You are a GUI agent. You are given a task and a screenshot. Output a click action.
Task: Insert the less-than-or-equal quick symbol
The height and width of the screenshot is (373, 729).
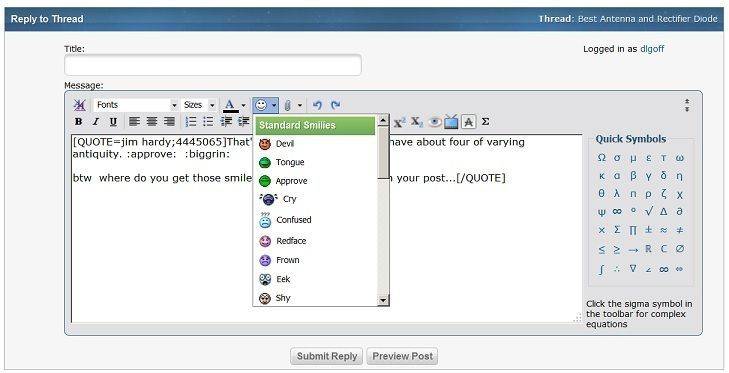[602, 250]
